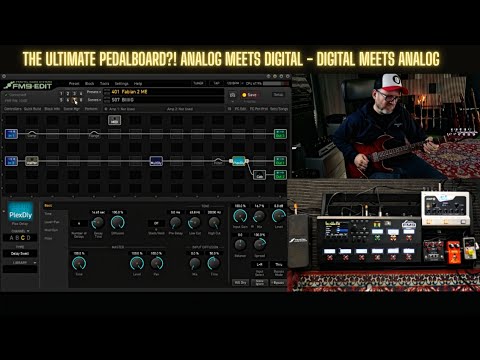The image size is (480, 360).
Task: Click the Diffusion knob
Action: [x=117, y=223]
